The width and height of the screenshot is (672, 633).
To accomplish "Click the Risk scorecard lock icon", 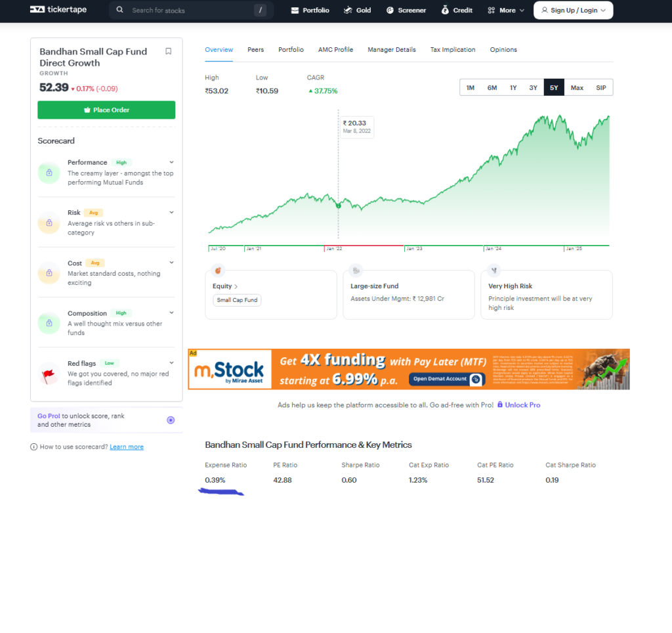I will click(x=49, y=223).
